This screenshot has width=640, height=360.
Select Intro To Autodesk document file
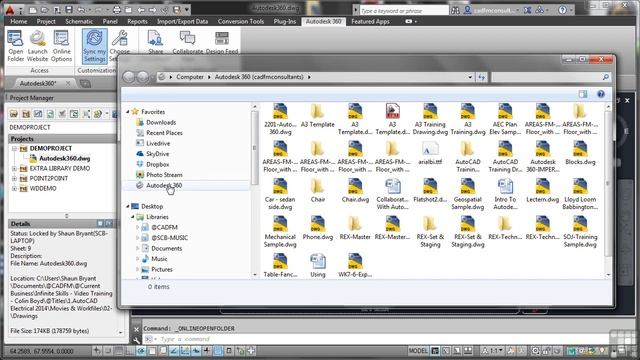[x=505, y=194]
